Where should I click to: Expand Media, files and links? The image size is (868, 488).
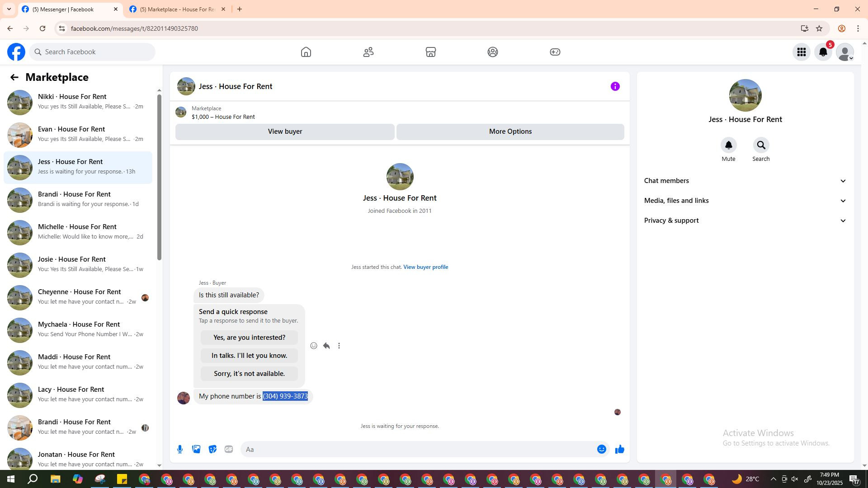[x=745, y=201]
